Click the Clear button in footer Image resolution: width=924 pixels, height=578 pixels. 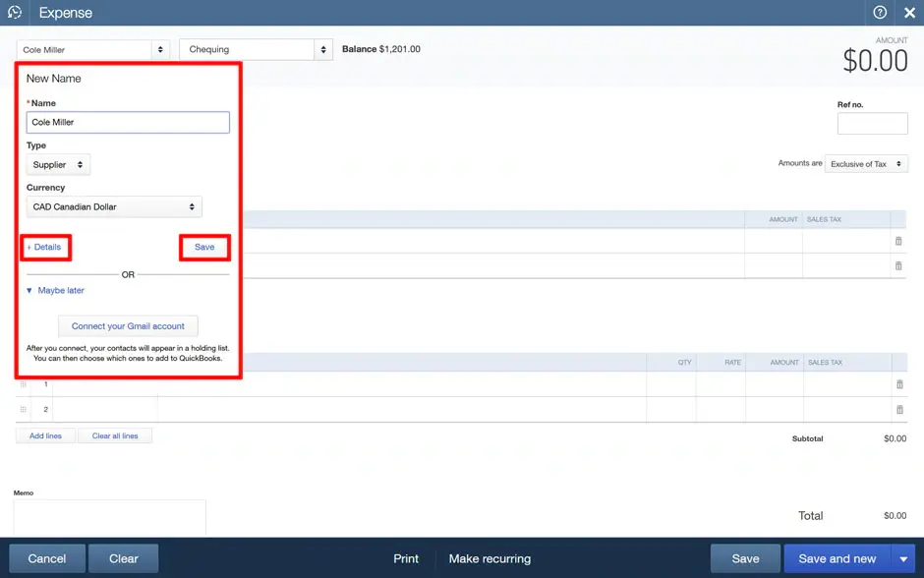coord(123,558)
